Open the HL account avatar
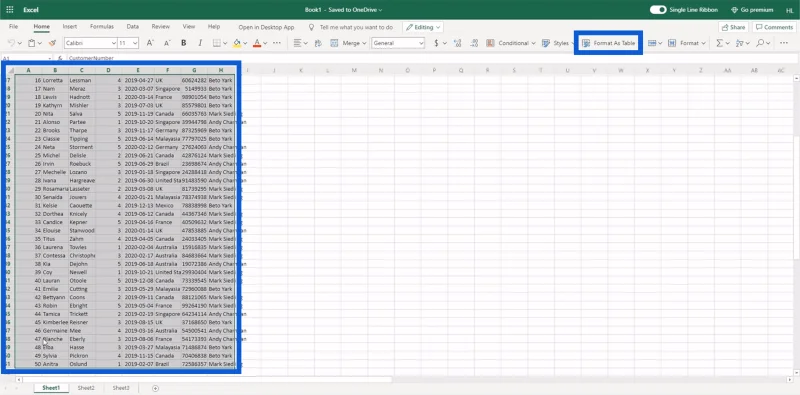Image resolution: width=800 pixels, height=395 pixels. coord(790,10)
